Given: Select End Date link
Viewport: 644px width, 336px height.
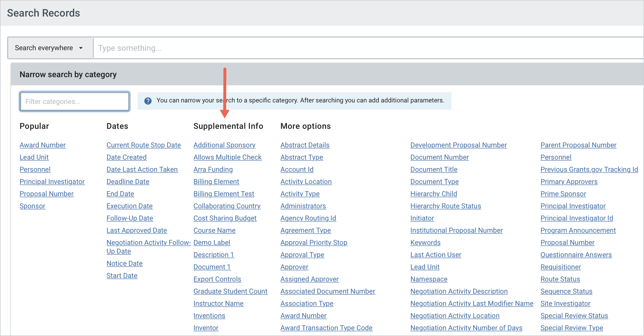Looking at the screenshot, I should coord(120,194).
